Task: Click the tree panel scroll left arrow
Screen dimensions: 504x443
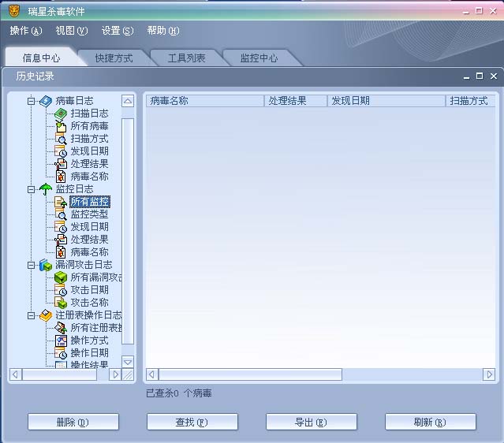Action: pyautogui.click(x=16, y=374)
